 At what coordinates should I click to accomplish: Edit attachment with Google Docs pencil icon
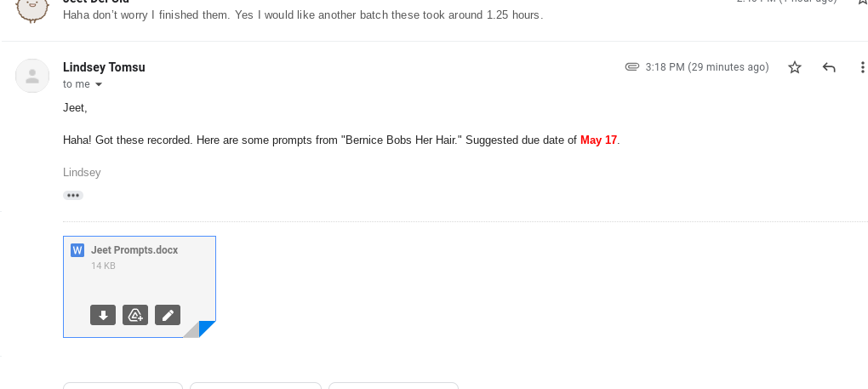pos(168,315)
